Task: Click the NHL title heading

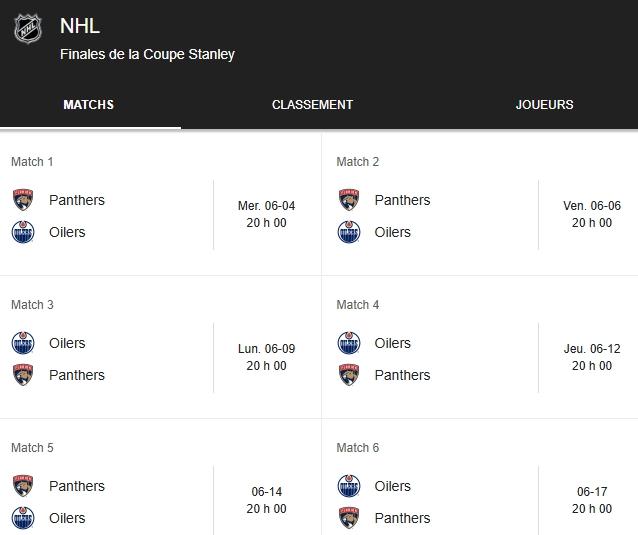Action: pyautogui.click(x=80, y=26)
